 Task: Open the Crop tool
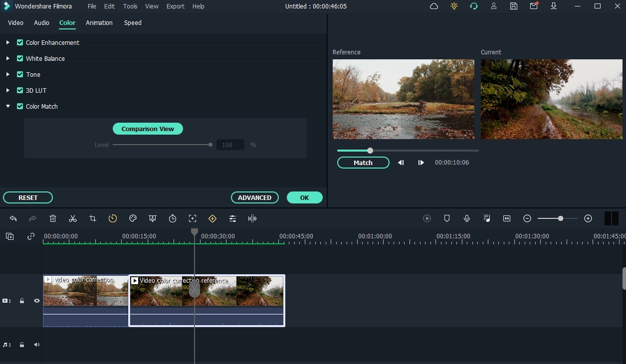[x=93, y=218]
